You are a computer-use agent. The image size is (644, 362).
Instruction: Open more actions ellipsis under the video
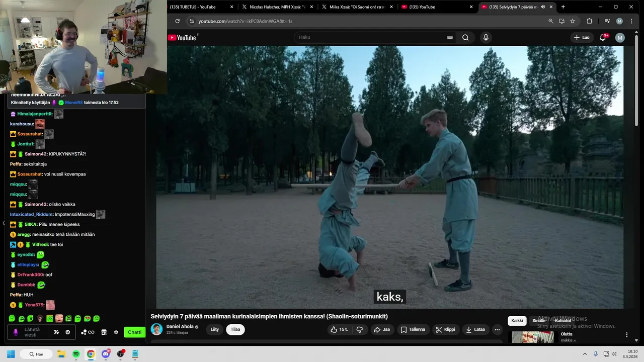(497, 329)
